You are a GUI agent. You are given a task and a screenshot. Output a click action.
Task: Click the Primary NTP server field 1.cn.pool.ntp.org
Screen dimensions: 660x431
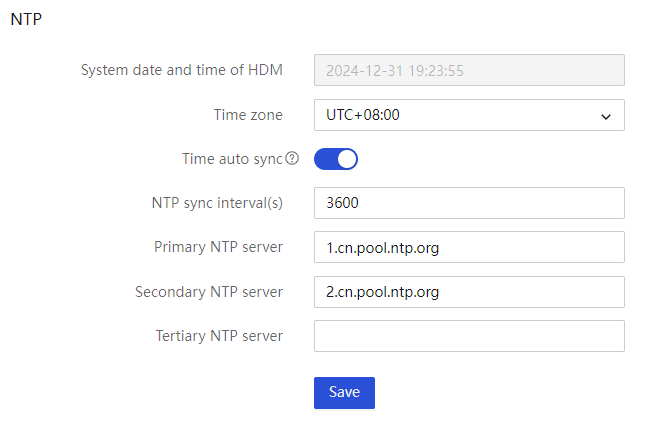tap(469, 247)
